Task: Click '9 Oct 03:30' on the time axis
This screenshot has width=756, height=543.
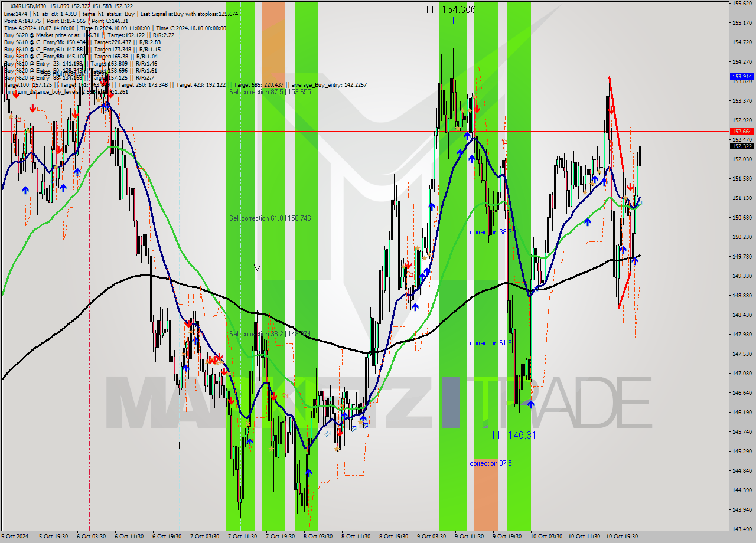Action: [x=431, y=537]
